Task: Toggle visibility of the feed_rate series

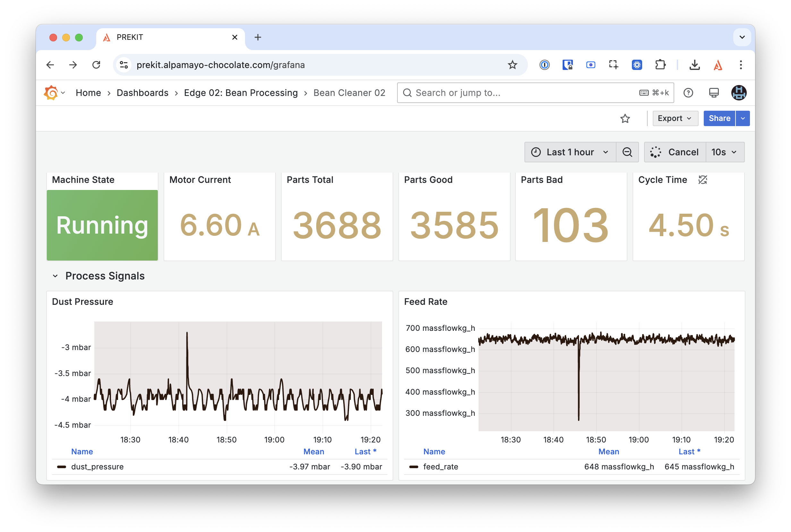Action: tap(440, 467)
